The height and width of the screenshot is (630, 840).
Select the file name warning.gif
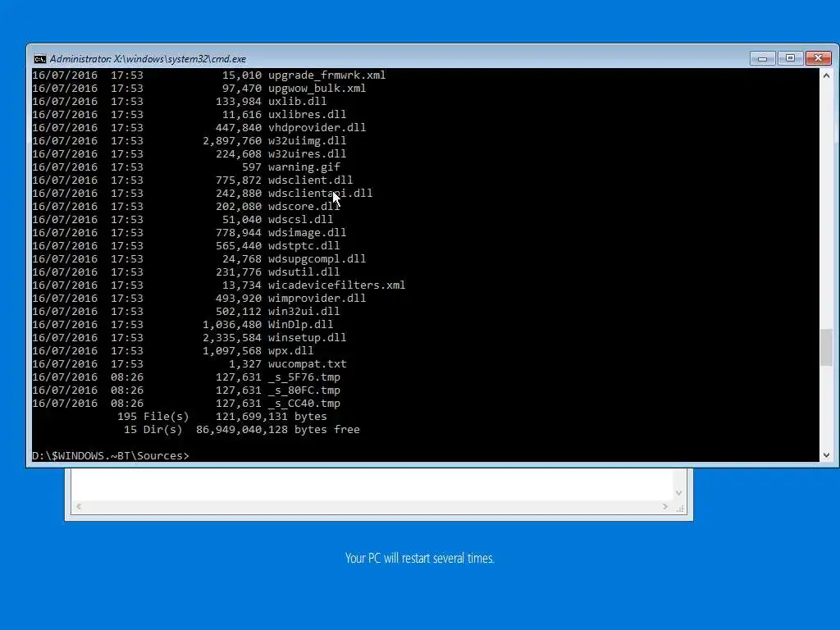(x=304, y=167)
